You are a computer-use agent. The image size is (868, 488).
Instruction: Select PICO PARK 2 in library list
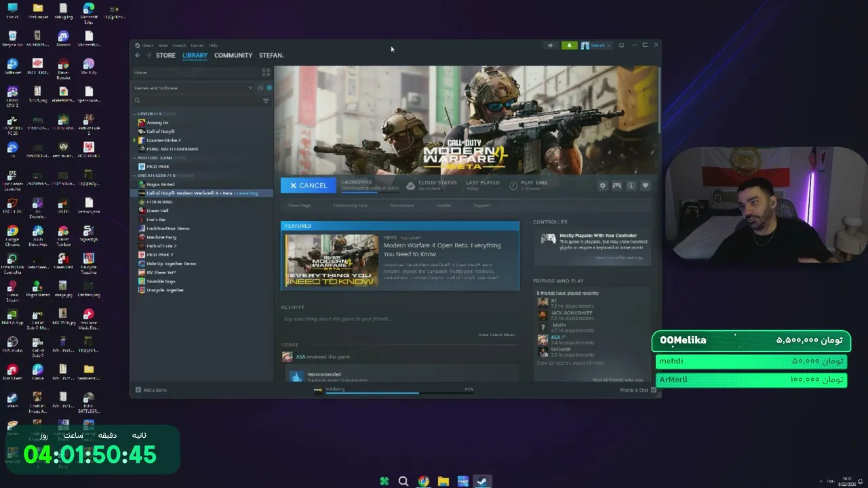click(x=161, y=255)
